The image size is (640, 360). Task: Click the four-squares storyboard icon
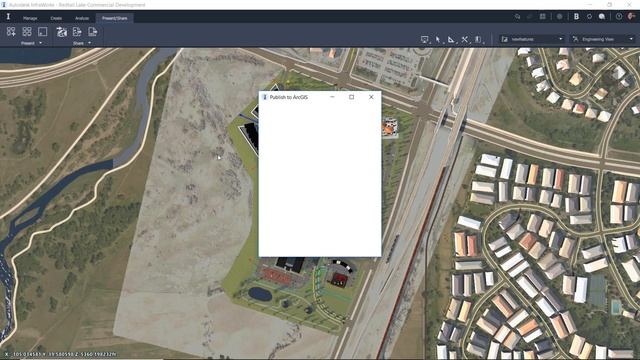click(27, 32)
